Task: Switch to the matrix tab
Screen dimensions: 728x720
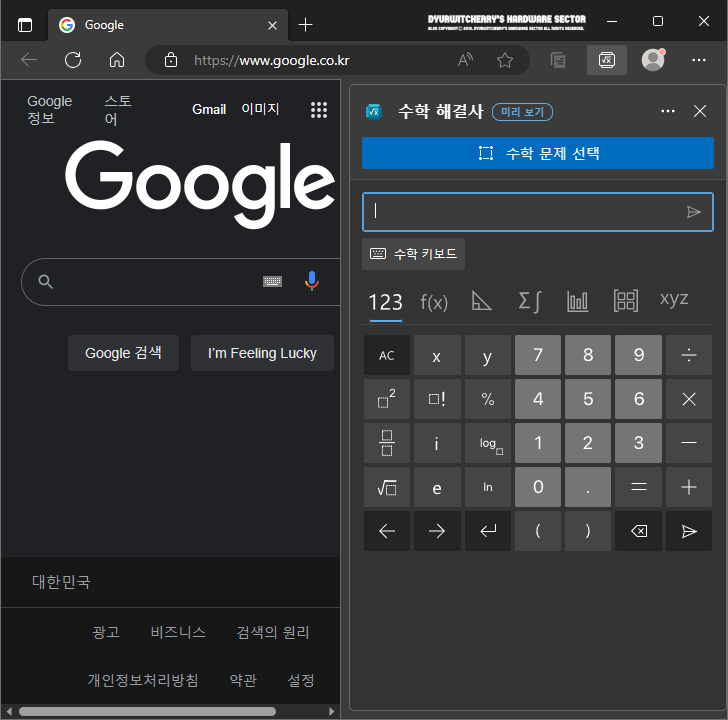Action: point(625,300)
